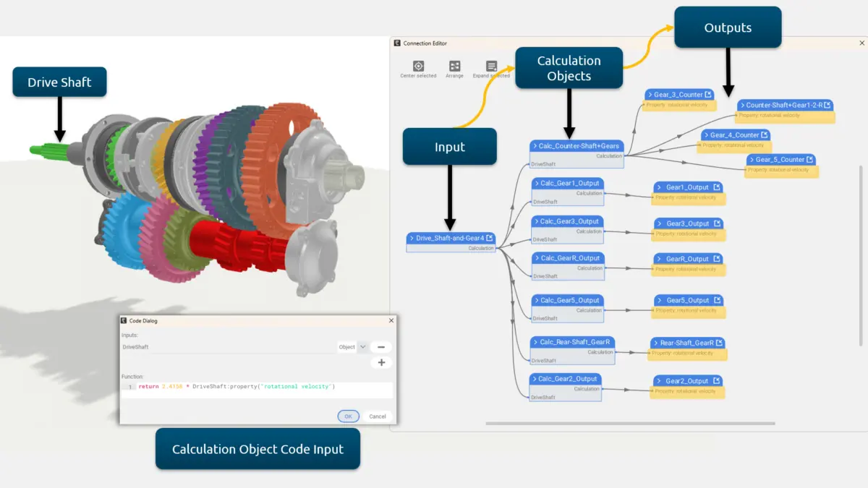Close the Code Dialog window
Screen dimensions: 868x488
391,320
